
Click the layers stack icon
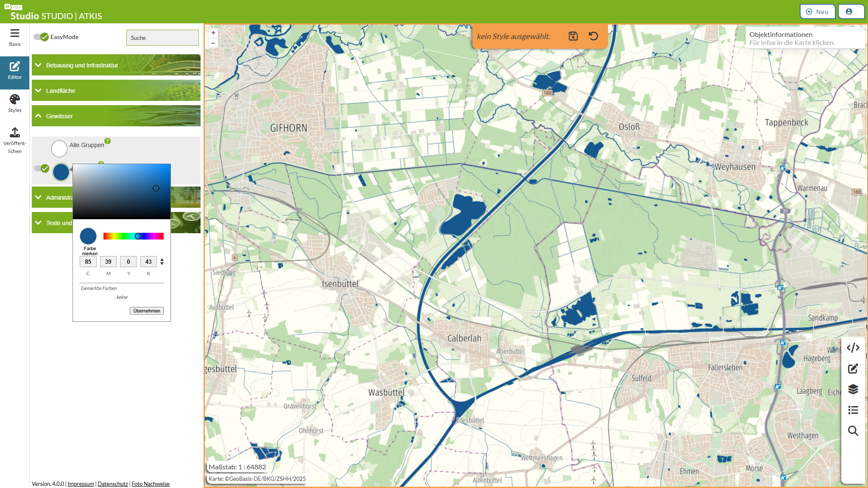click(853, 389)
